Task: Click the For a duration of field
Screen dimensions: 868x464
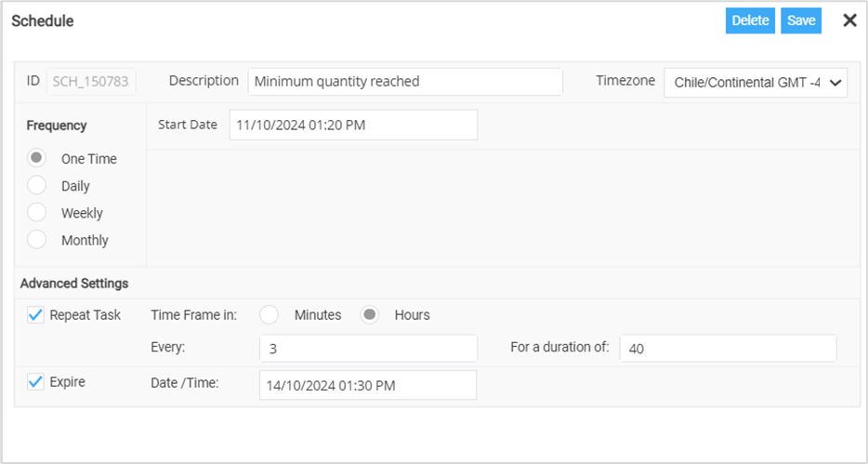Action: point(728,349)
